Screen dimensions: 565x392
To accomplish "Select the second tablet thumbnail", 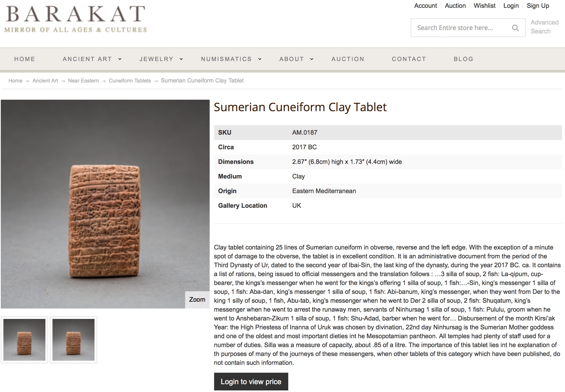I will click(x=73, y=340).
